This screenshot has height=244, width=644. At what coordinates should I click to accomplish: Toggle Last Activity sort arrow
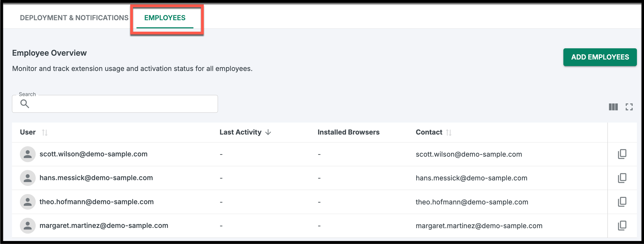point(268,132)
